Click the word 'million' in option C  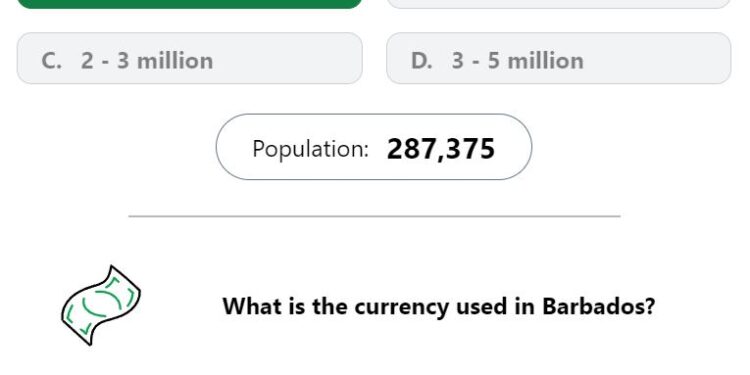click(x=175, y=61)
